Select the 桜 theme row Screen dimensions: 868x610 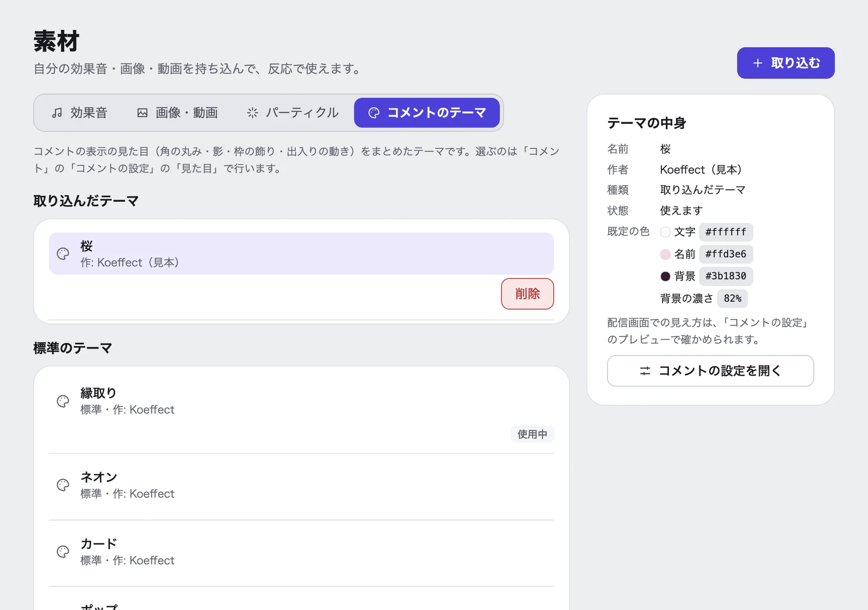[301, 253]
